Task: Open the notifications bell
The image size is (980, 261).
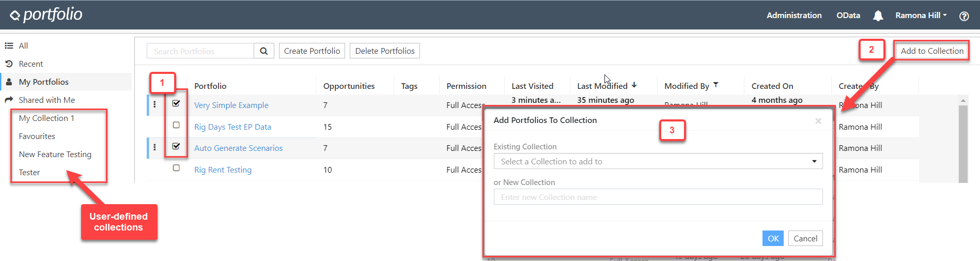Action: [x=878, y=16]
